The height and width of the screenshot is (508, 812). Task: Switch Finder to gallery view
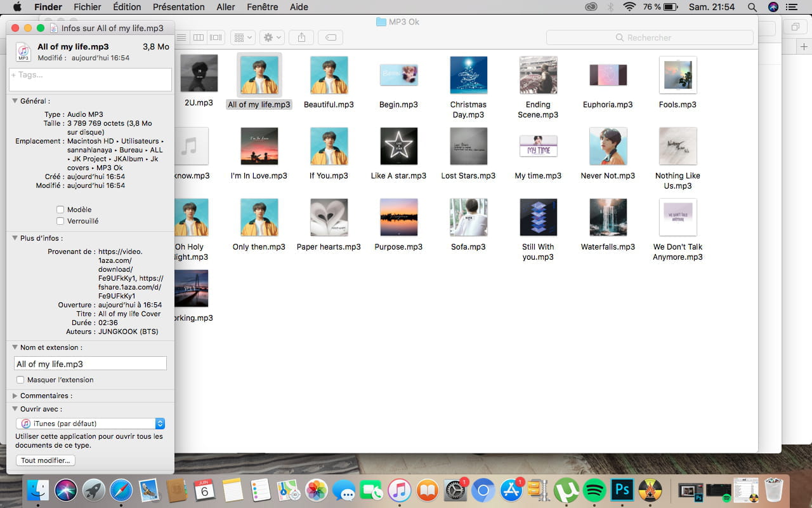point(216,37)
